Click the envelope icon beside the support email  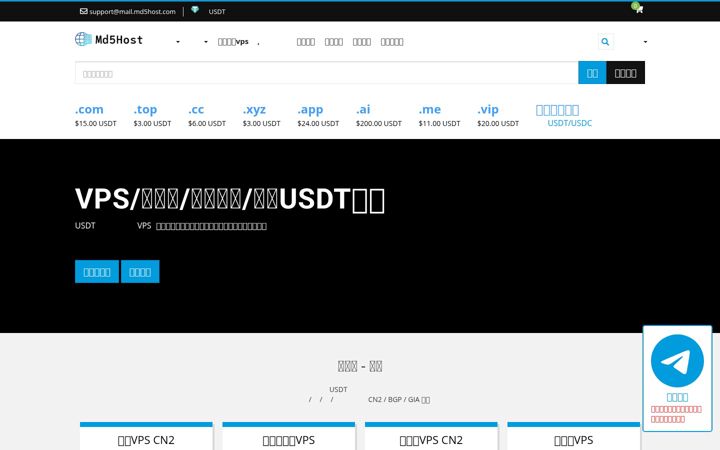point(84,11)
